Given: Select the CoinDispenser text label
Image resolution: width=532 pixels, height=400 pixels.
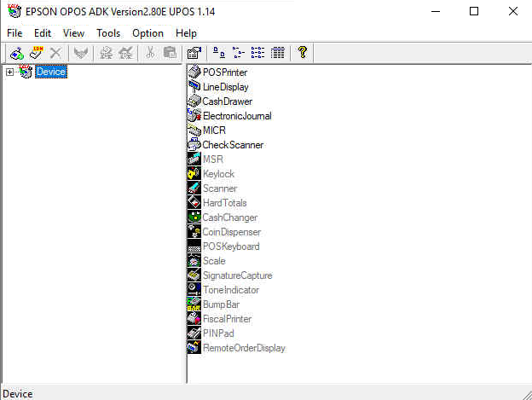Looking at the screenshot, I should coord(232,232).
